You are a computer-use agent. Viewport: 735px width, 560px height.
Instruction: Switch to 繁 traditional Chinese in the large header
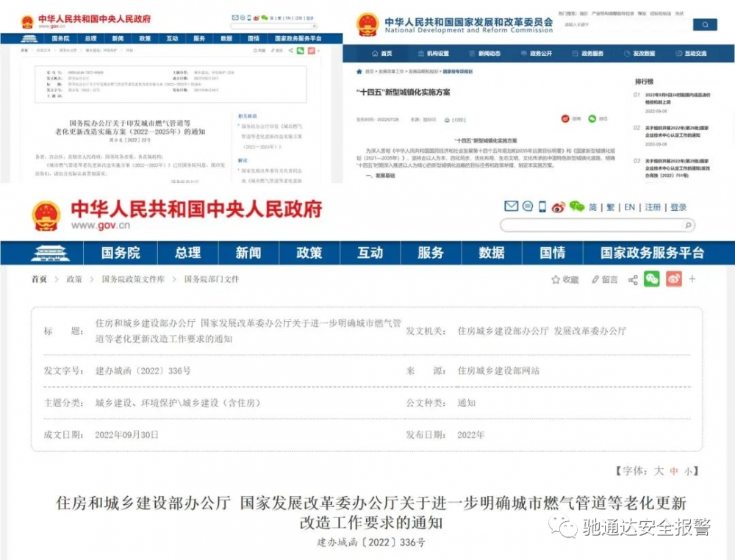coord(610,207)
